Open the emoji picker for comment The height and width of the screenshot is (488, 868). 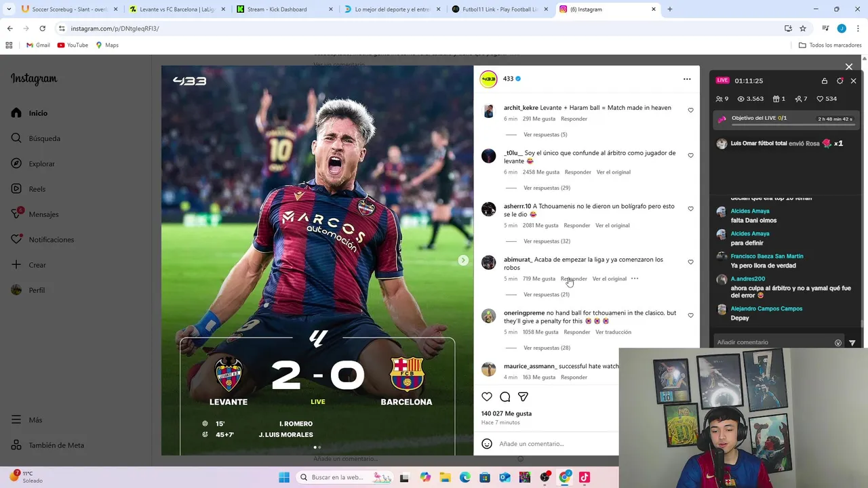(487, 444)
